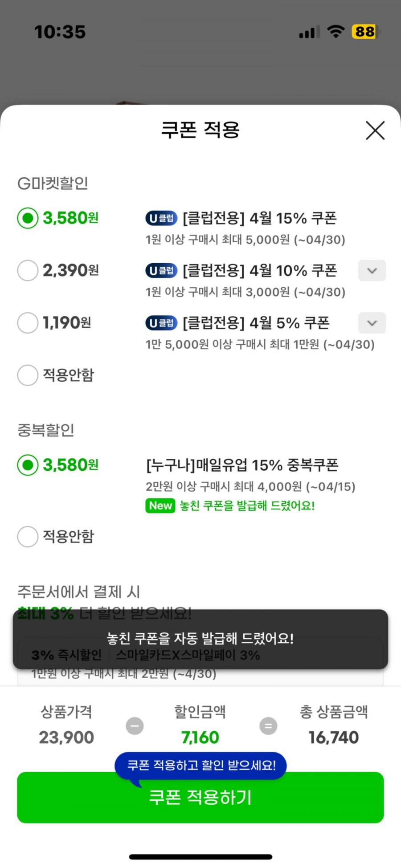The height and width of the screenshot is (868, 401).
Task: Tap the Wi-Fi icon in status bar
Action: tap(336, 31)
